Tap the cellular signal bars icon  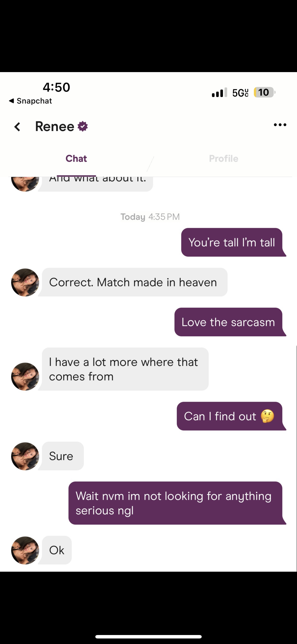pos(219,92)
